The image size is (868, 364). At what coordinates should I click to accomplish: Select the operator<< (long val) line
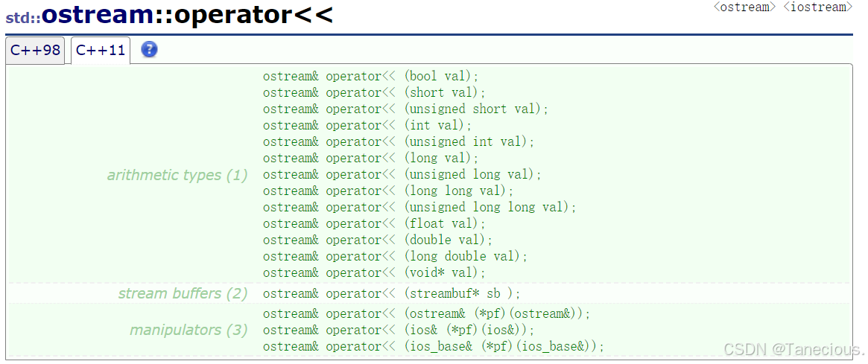click(x=371, y=159)
